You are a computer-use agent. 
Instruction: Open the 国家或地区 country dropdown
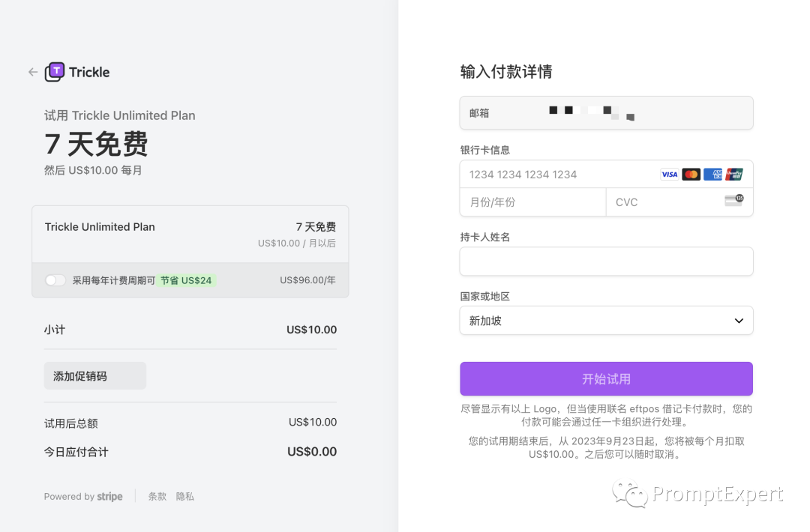606,321
